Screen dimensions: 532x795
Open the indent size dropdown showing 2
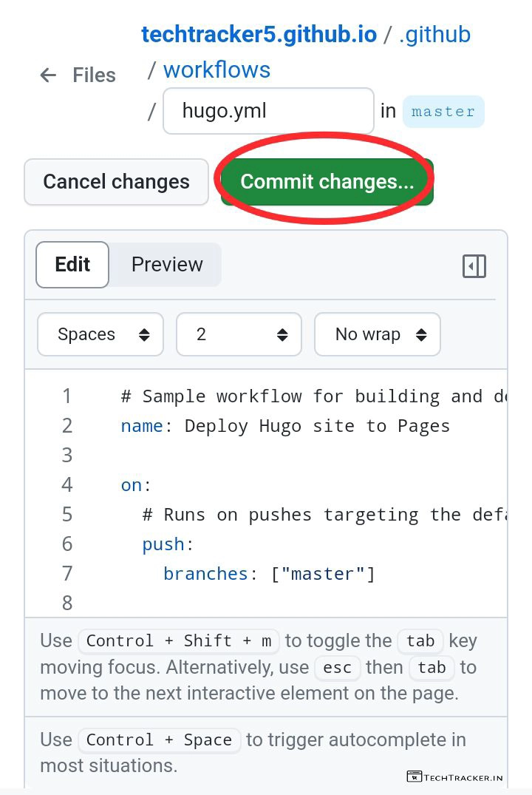tap(239, 334)
